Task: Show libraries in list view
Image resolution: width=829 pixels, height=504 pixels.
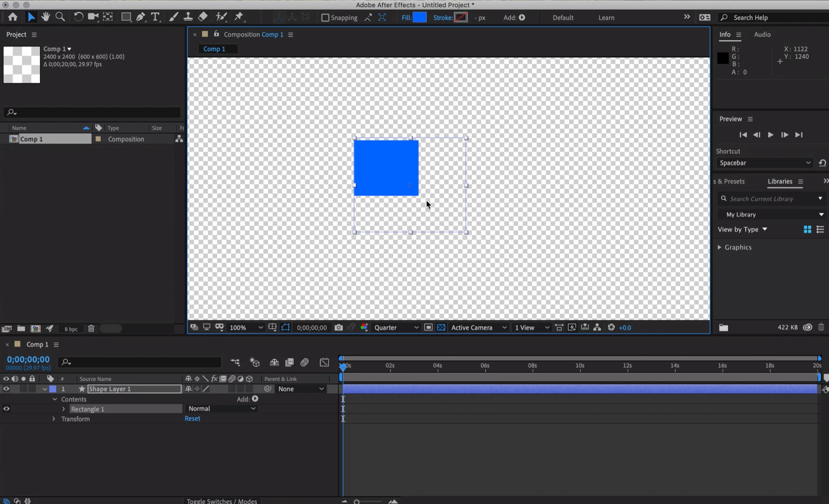Action: (820, 230)
